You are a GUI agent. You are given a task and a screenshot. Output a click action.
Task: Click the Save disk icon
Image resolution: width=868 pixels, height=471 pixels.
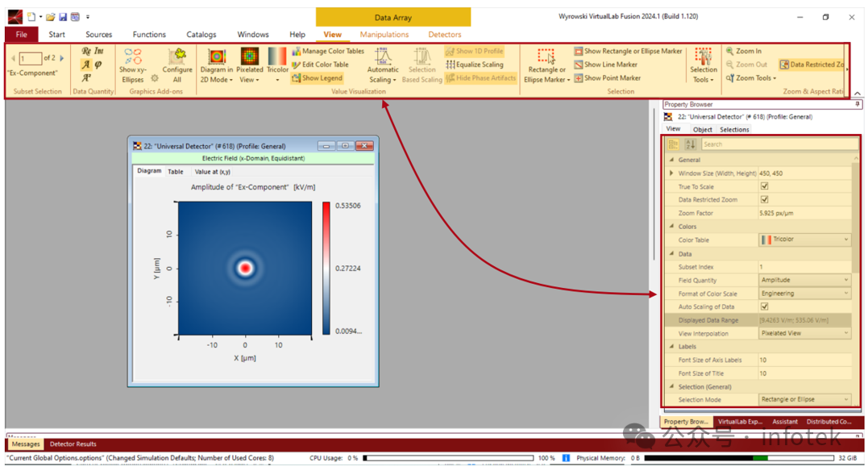pyautogui.click(x=63, y=17)
